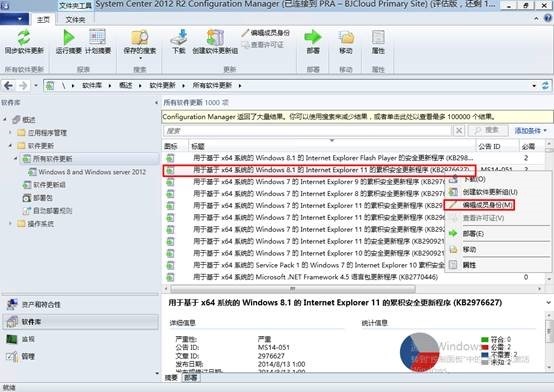Click 创建软件更新组 ribbon icon
Image resolution: width=554 pixels, height=392 pixels.
coord(215,37)
